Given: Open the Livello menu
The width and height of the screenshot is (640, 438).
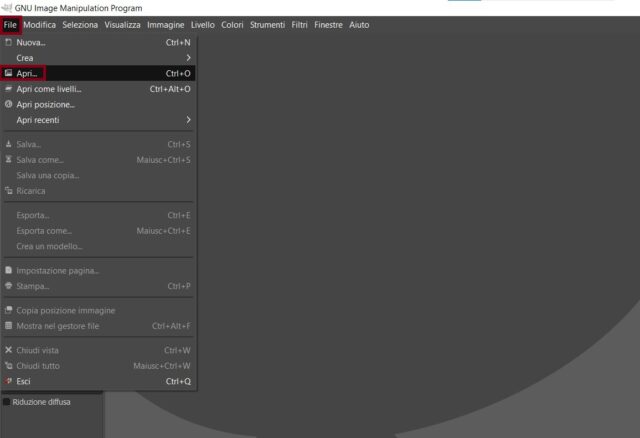Looking at the screenshot, I should [203, 25].
